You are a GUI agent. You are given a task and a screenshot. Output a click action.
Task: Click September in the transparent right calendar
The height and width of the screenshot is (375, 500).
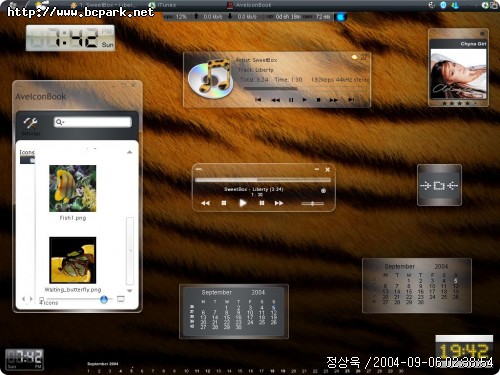(399, 266)
